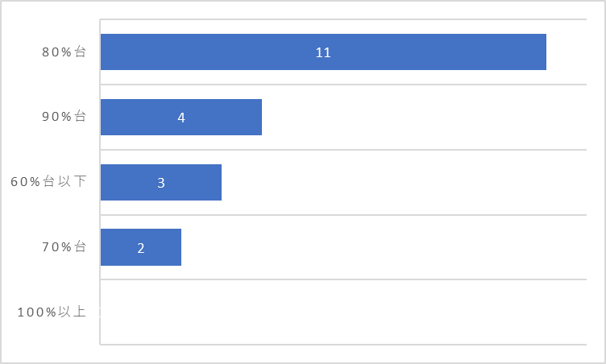Select the data label 11
The image size is (606, 364).
323,52
